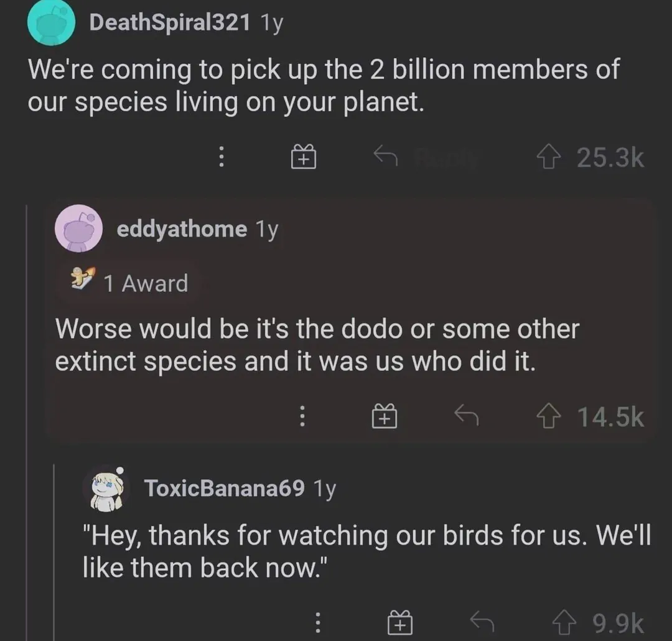Give award to ToxicBanana69's comment

[x=400, y=622]
